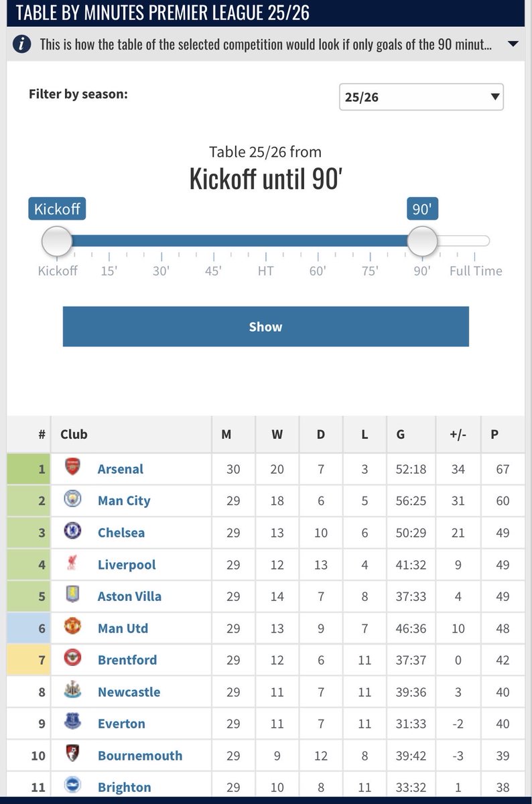Click the Man City club crest icon
The height and width of the screenshot is (804, 532).
pyautogui.click(x=72, y=500)
